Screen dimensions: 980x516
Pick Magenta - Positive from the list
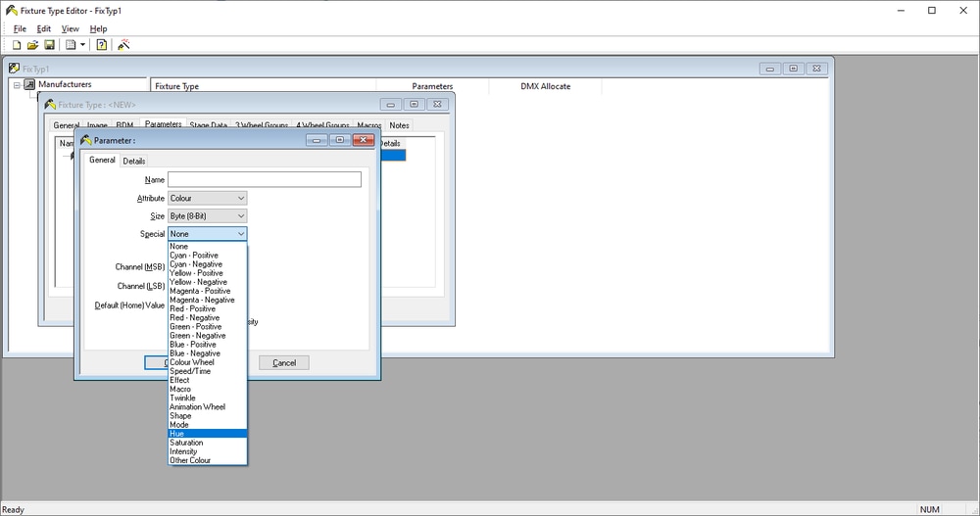coord(200,291)
